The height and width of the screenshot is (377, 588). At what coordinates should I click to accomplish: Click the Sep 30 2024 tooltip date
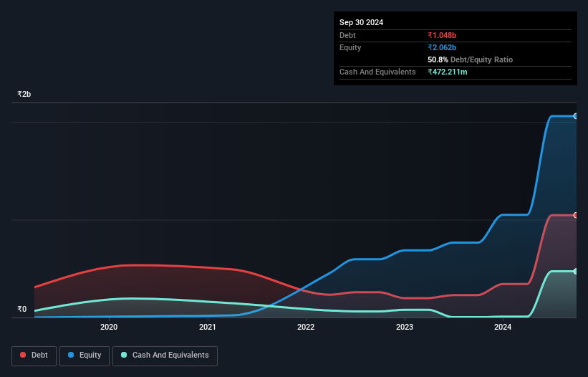[x=361, y=22]
